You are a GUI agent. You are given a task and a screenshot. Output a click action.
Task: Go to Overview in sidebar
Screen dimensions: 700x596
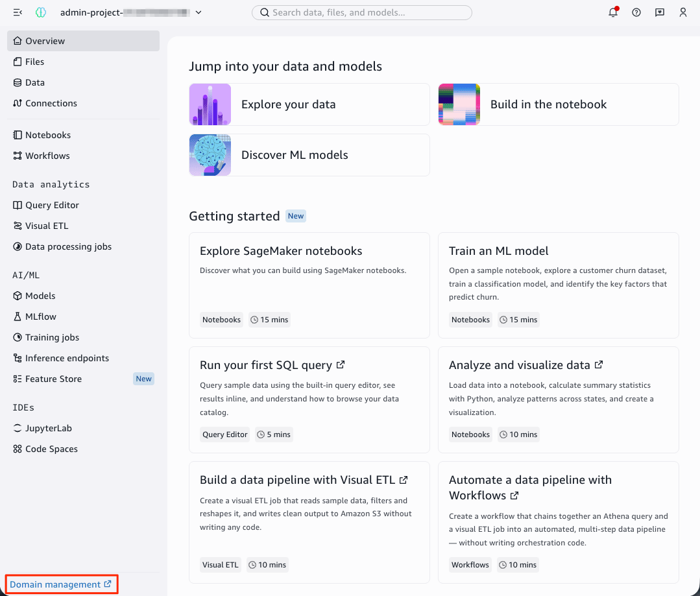coord(83,41)
